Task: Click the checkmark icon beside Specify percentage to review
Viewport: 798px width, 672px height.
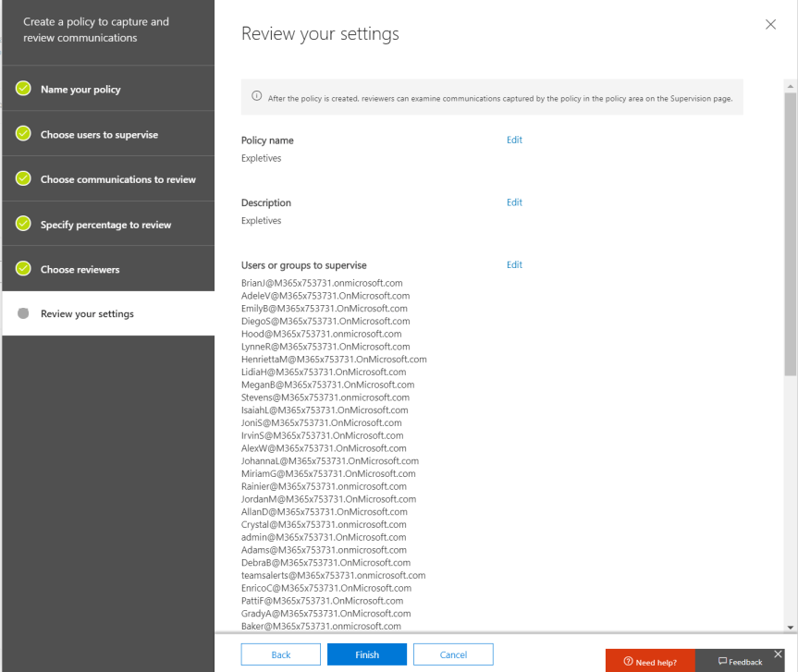Action: pyautogui.click(x=24, y=225)
